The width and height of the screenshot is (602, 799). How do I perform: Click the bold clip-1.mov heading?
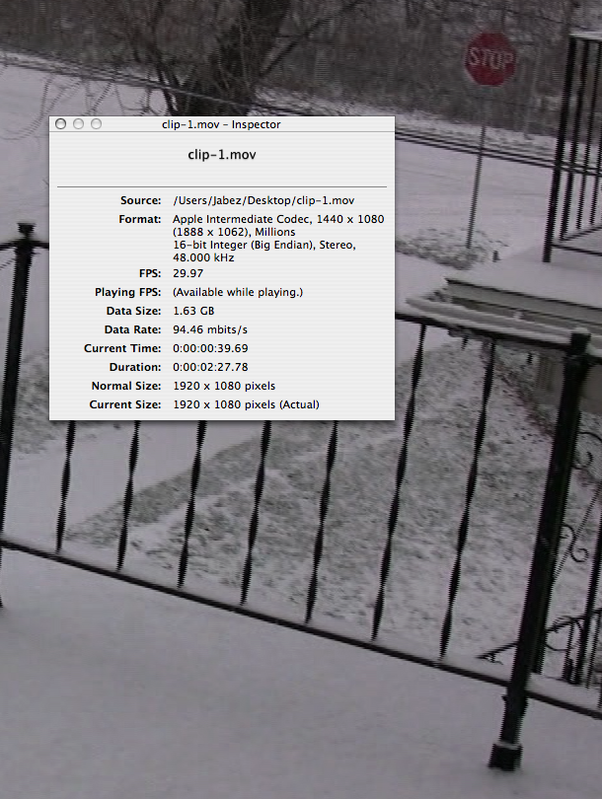(222, 154)
